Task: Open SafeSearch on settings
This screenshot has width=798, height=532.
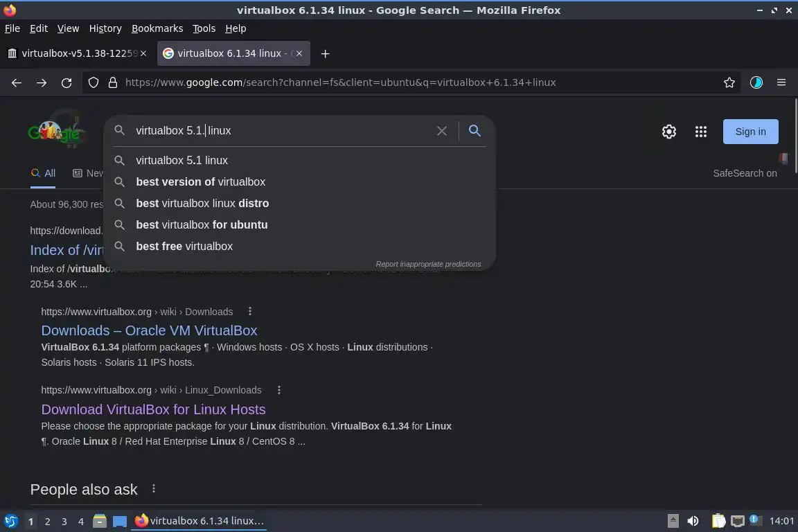Action: [x=745, y=173]
